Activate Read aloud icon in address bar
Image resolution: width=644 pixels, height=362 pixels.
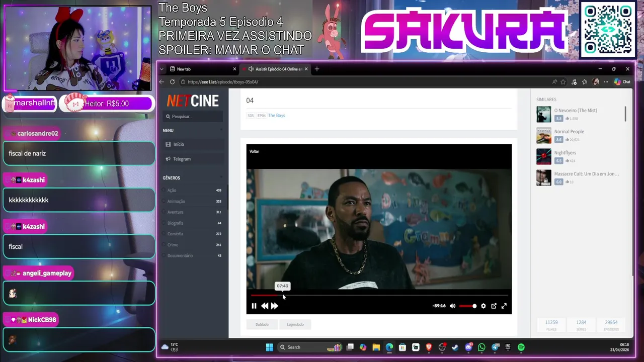554,82
